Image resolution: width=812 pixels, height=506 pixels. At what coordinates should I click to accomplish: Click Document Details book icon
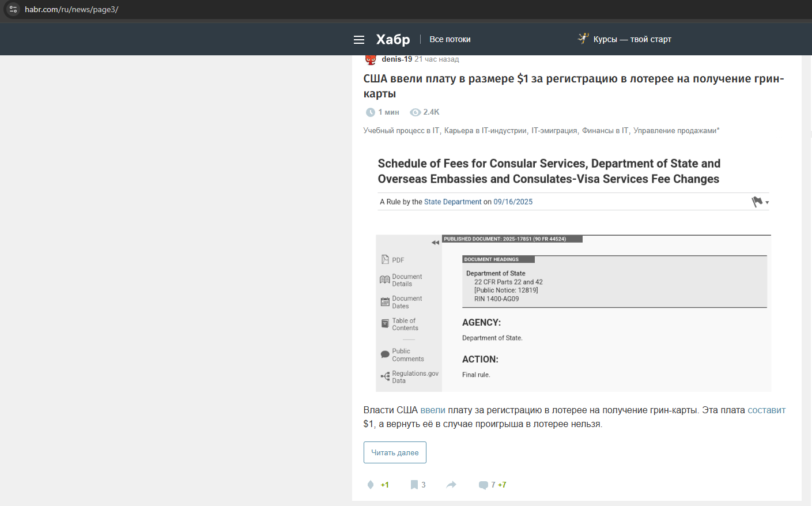tap(385, 280)
